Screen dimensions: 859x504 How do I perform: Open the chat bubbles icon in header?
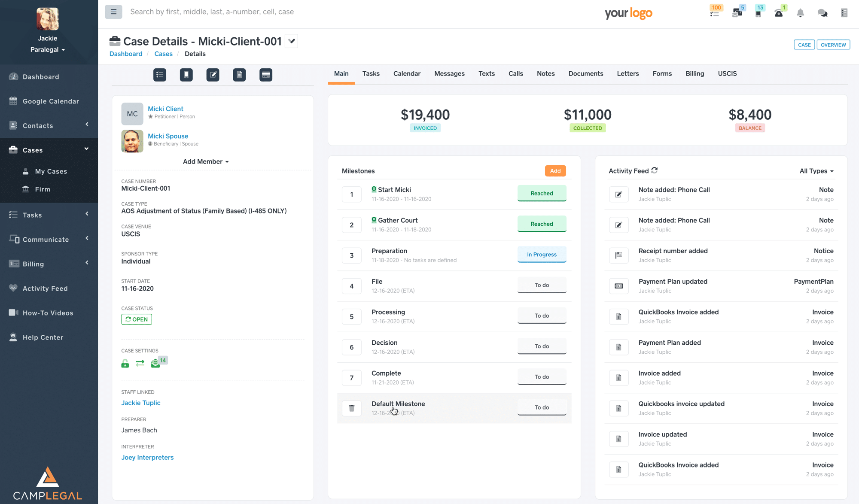[x=822, y=13]
